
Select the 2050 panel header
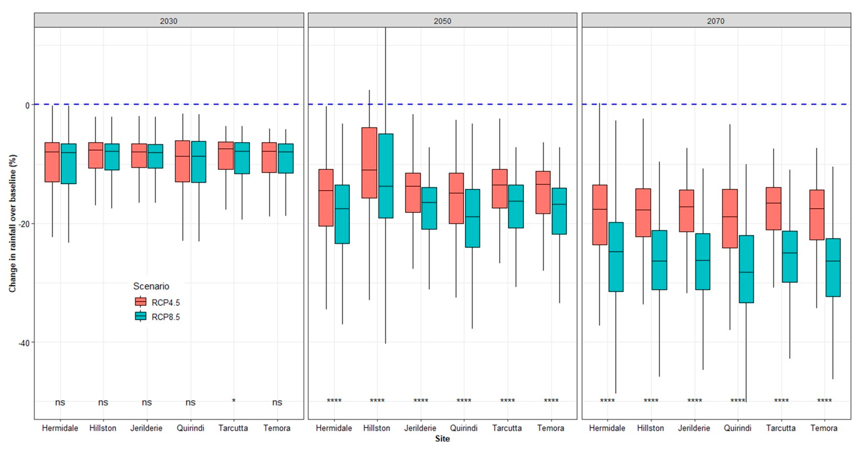coord(442,21)
